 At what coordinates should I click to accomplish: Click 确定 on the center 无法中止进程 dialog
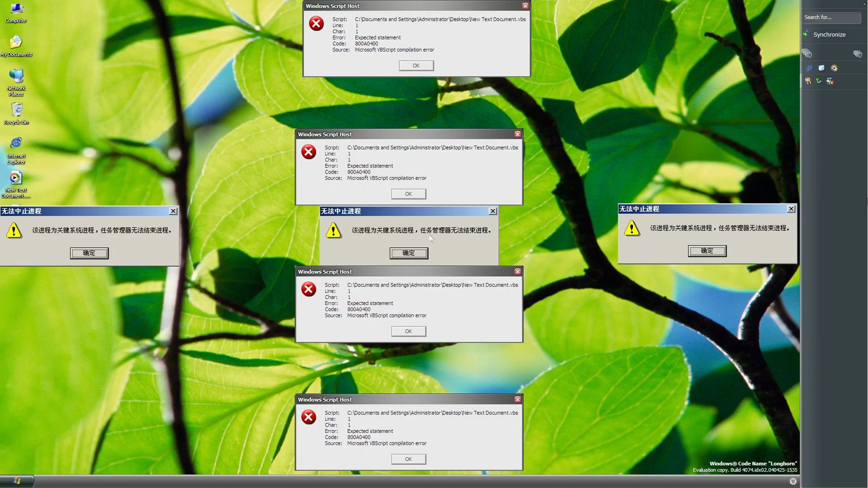tap(408, 253)
